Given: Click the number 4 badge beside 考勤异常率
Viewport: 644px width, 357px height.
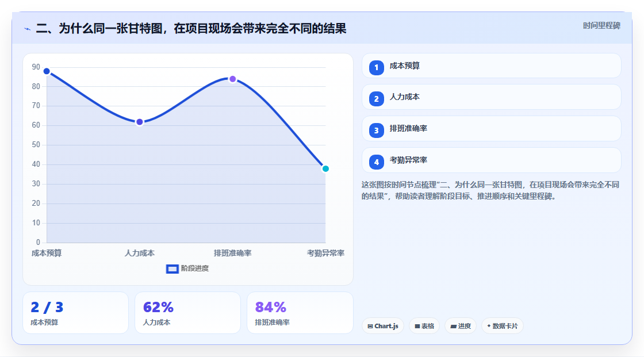Looking at the screenshot, I should tap(376, 162).
